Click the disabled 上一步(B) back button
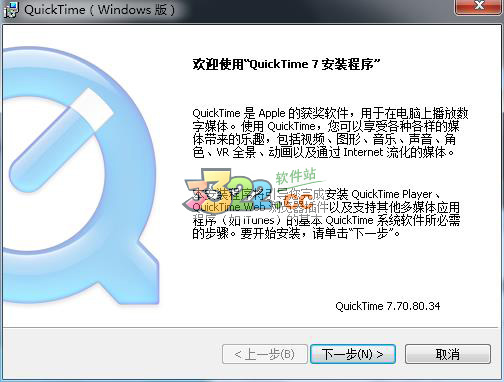The image size is (504, 382). click(x=265, y=354)
